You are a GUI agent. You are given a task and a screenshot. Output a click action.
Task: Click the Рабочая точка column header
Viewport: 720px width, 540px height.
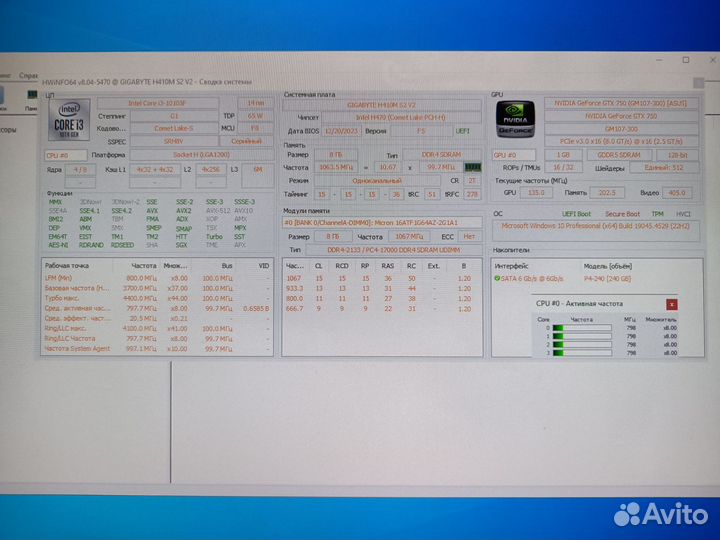[67, 266]
